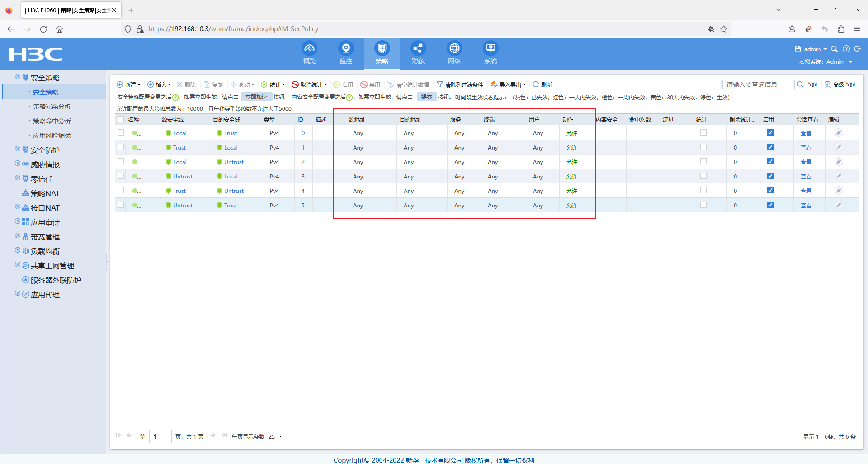Expand the 安全防护 tree node
868x464 pixels.
click(18, 150)
